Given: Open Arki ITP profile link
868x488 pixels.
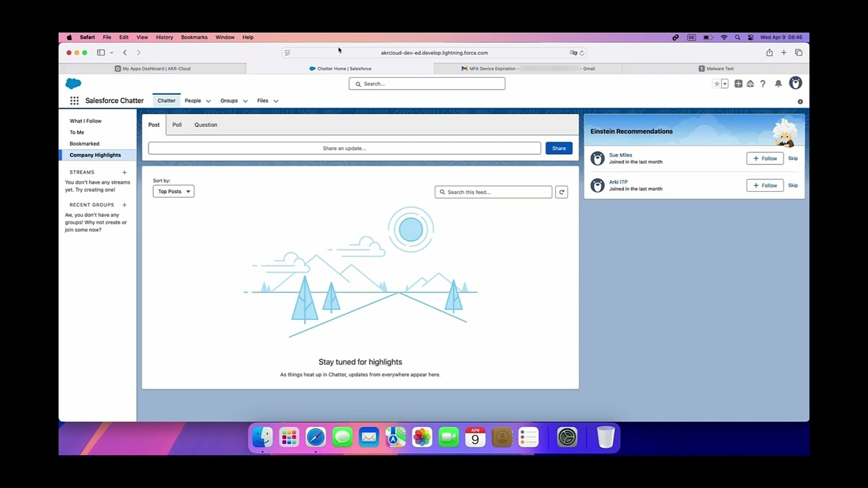Looking at the screenshot, I should click(618, 182).
